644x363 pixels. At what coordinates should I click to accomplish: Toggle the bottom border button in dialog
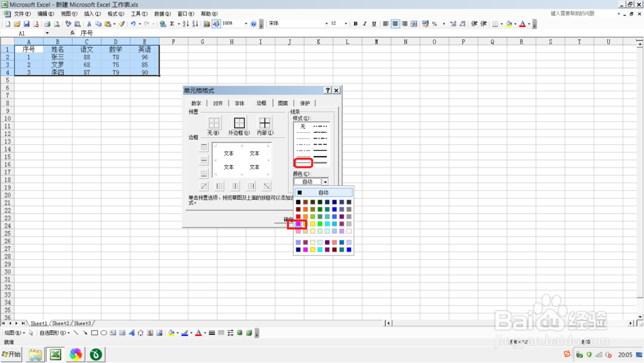coord(204,173)
